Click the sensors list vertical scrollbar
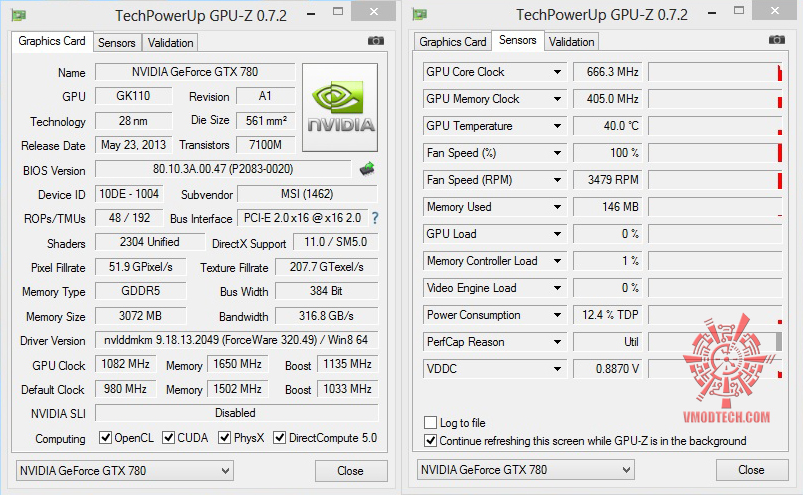The image size is (803, 495). 780,340
